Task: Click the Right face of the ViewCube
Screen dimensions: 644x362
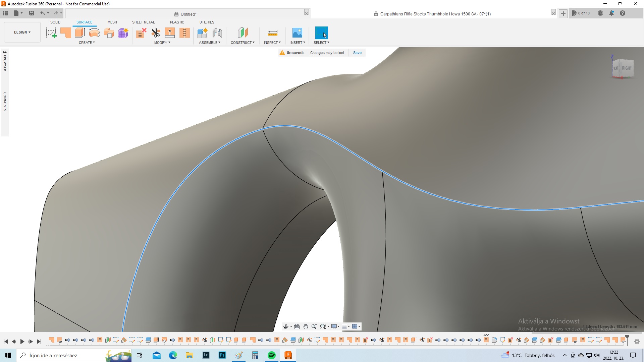Action: pyautogui.click(x=626, y=68)
